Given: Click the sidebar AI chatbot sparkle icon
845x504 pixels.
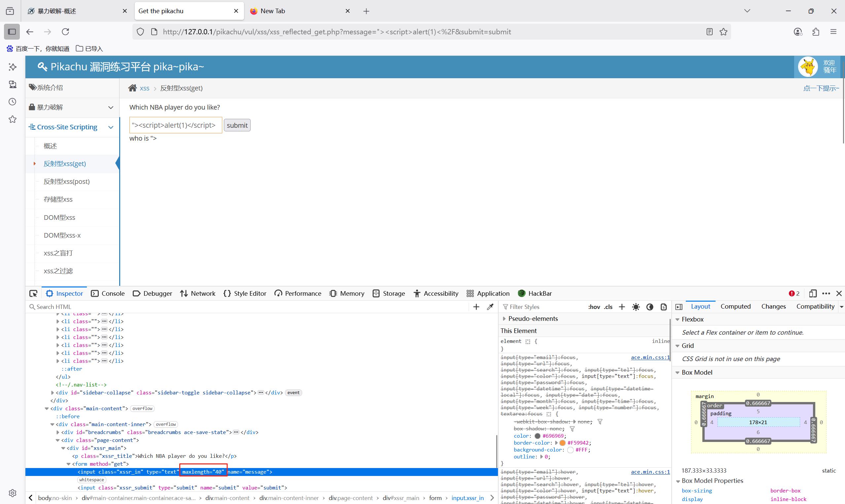Looking at the screenshot, I should click(x=13, y=67).
